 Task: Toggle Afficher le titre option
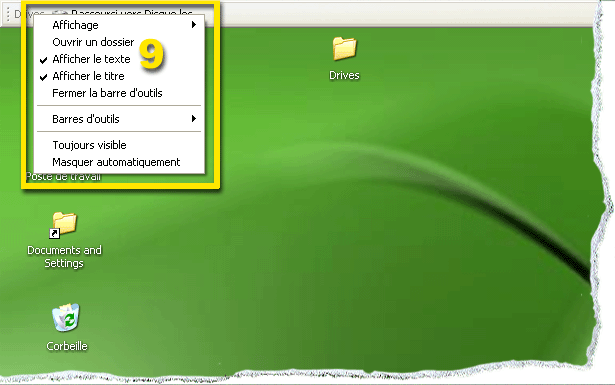click(119, 76)
